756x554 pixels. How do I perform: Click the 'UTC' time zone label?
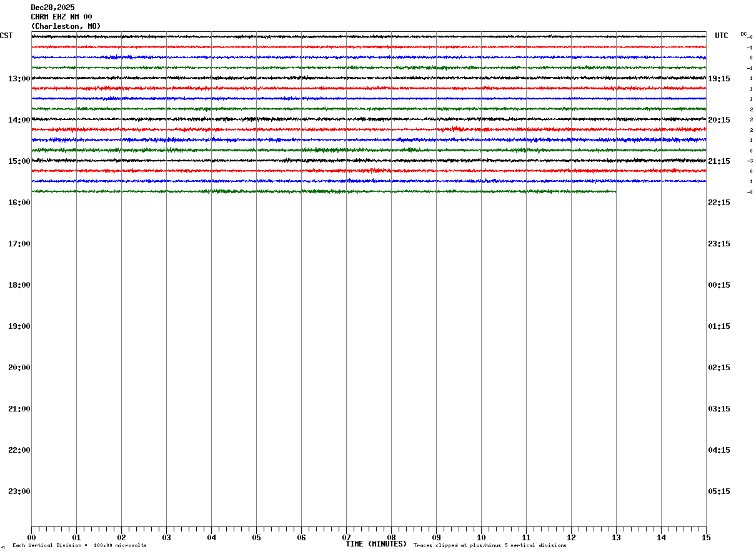click(x=722, y=36)
